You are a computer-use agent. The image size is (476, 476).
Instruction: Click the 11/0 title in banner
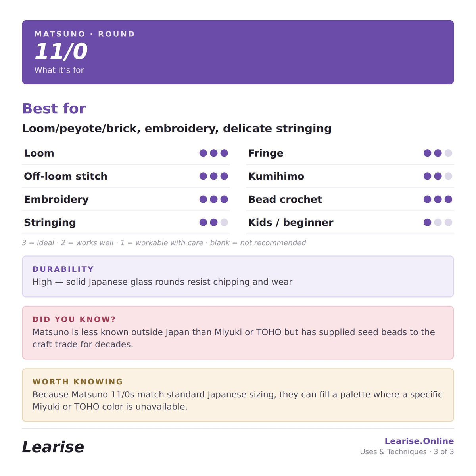click(61, 52)
